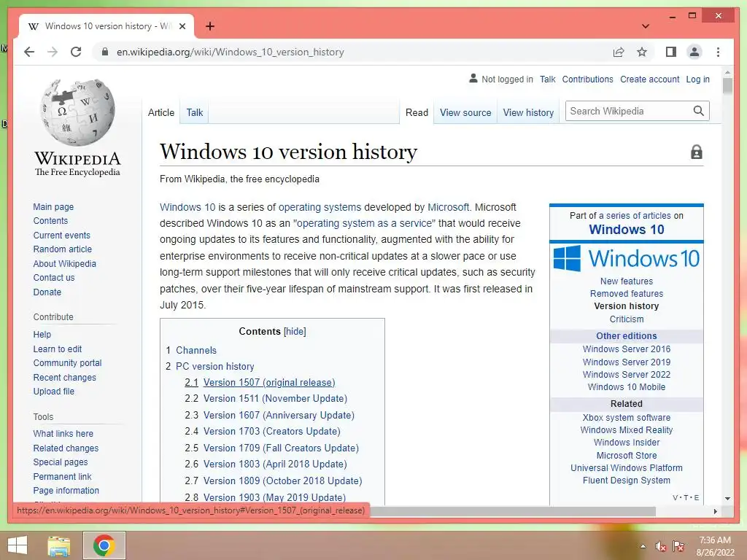The height and width of the screenshot is (560, 747).
Task: Click the Wikipedia globe logo
Action: [x=77, y=112]
